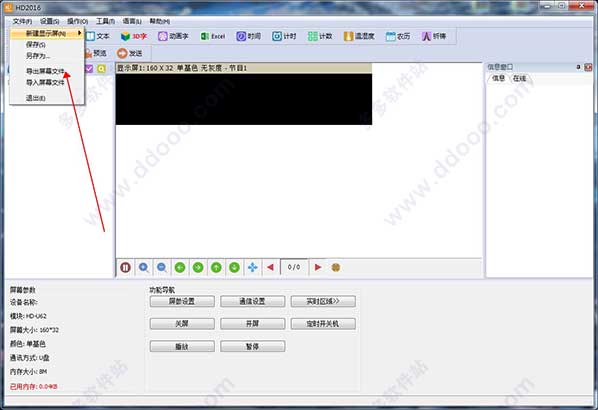Image resolution: width=598 pixels, height=410 pixels.
Task: Toggle the purple checkmark box icon
Action: pos(89,69)
